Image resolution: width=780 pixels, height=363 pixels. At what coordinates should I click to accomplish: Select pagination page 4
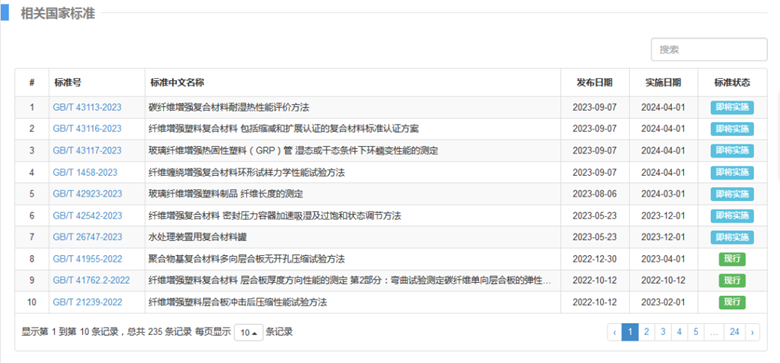click(x=679, y=332)
